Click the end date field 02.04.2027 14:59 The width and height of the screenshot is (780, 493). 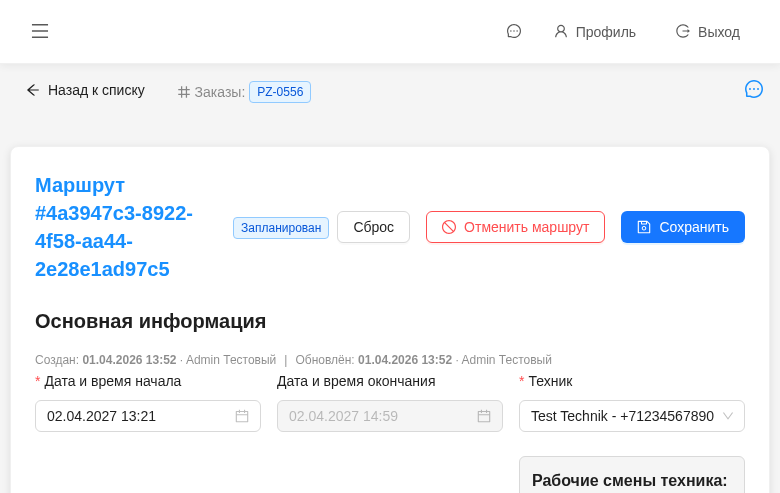point(377,416)
